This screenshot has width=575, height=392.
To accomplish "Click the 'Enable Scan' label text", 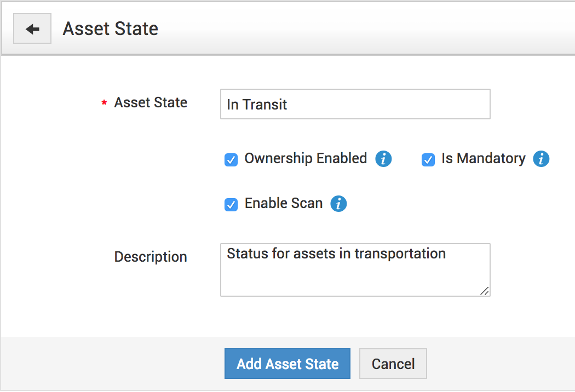I will [x=284, y=204].
